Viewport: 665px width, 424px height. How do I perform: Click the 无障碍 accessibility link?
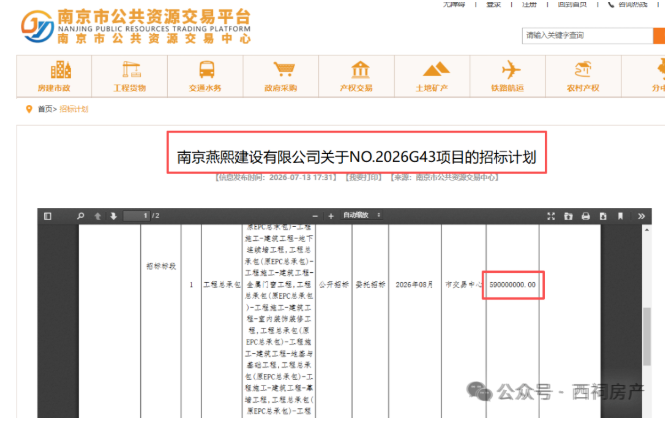pyautogui.click(x=454, y=4)
